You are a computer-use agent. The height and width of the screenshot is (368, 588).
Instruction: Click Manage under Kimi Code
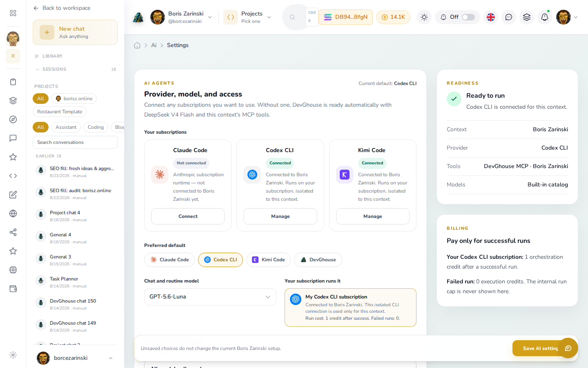click(x=373, y=216)
